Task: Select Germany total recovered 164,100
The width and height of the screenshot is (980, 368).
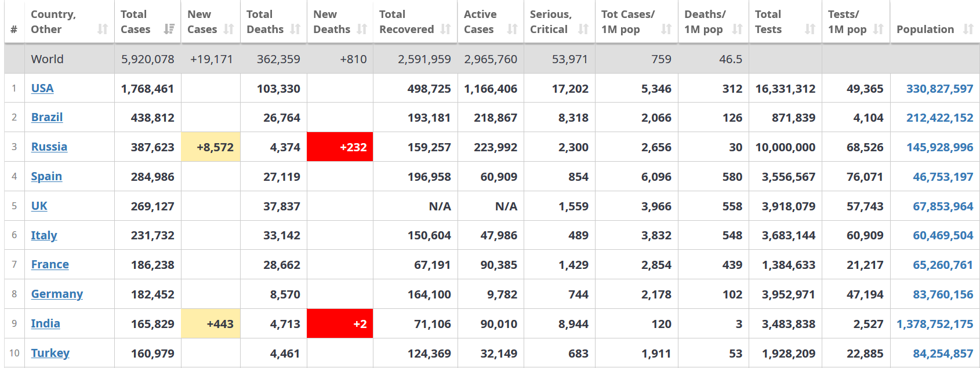Action: [x=429, y=294]
